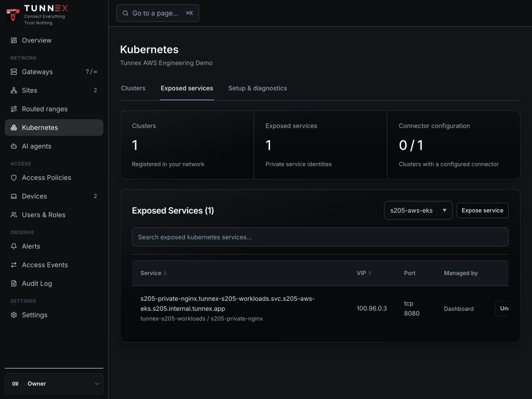This screenshot has height=399, width=532.
Task: Click the Access Policies shield icon
Action: 13,178
